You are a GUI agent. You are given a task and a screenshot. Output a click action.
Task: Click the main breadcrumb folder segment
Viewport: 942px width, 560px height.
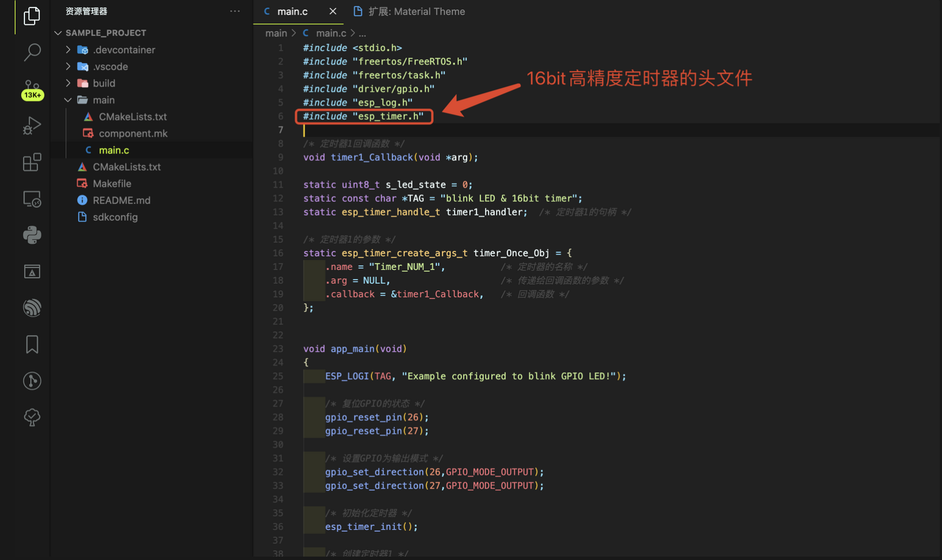point(276,33)
